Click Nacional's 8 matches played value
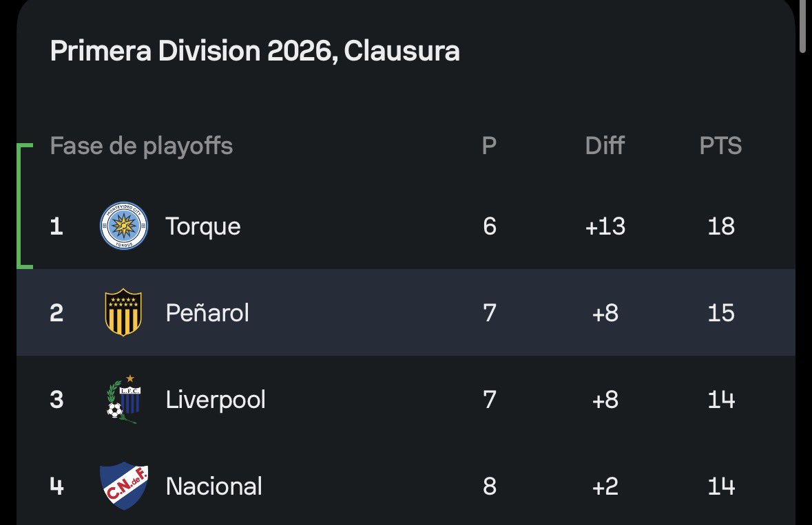The height and width of the screenshot is (525, 812). coord(490,486)
